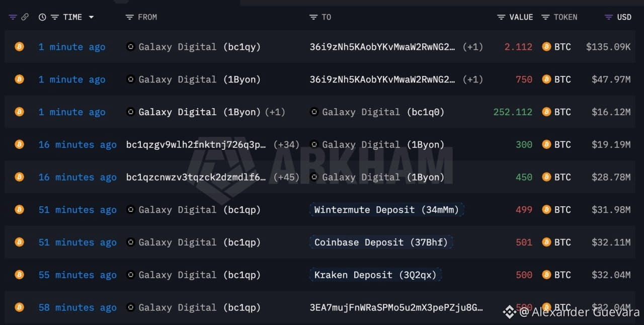Open address bc1qzgv9wlh2fnktnj726q3p
This screenshot has height=325, width=644.
[x=196, y=144]
